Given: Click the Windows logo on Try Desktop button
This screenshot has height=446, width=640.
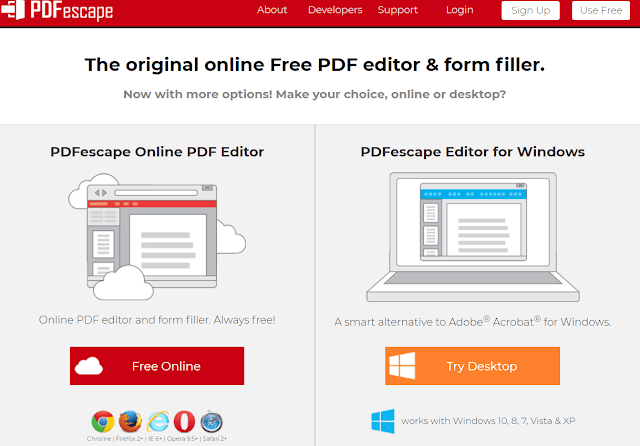Looking at the screenshot, I should pos(402,366).
